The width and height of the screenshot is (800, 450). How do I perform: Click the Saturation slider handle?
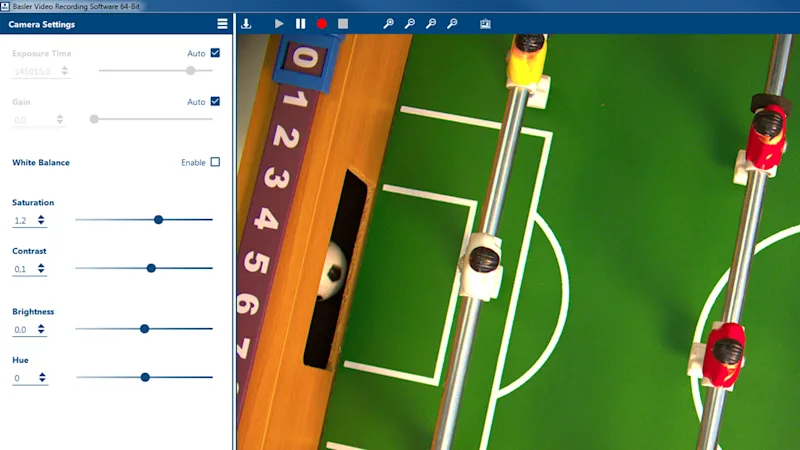tap(158, 219)
